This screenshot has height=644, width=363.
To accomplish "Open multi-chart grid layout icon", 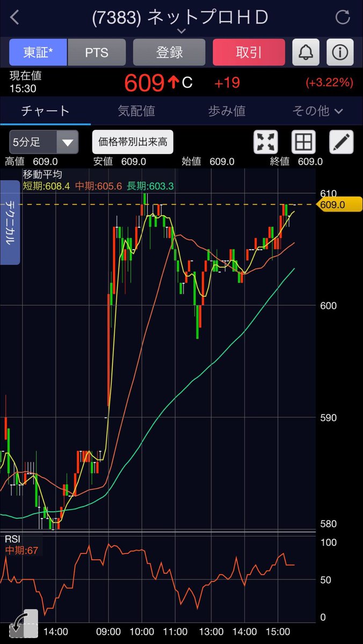I will coord(303,142).
